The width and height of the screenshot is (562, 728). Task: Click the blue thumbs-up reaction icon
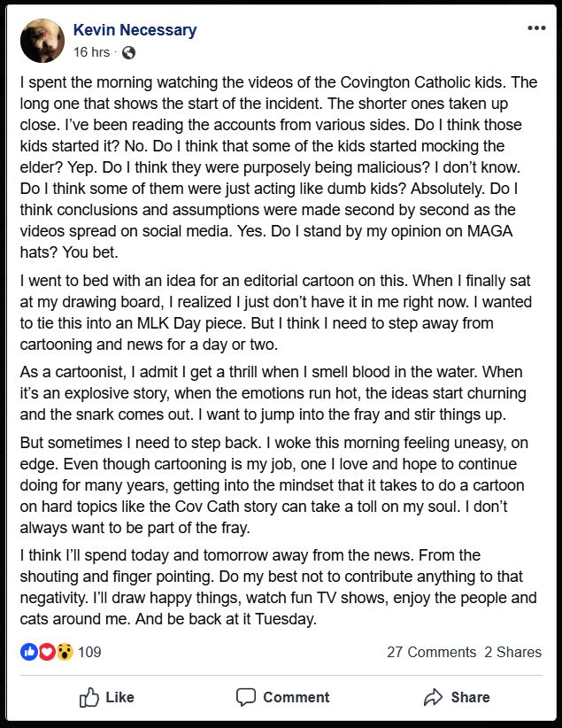pos(29,653)
